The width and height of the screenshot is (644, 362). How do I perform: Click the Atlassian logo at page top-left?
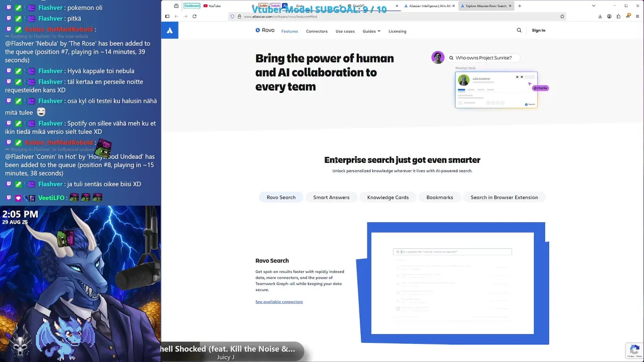coord(170,30)
